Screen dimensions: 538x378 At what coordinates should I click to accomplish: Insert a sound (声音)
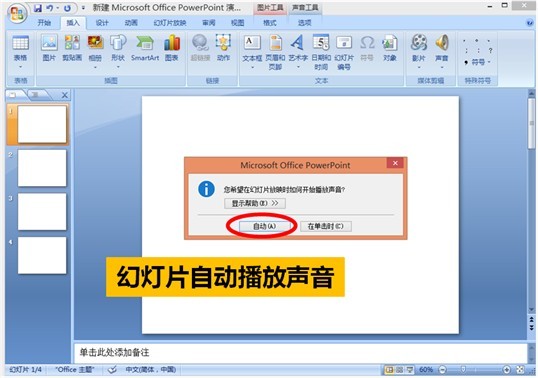(x=442, y=48)
